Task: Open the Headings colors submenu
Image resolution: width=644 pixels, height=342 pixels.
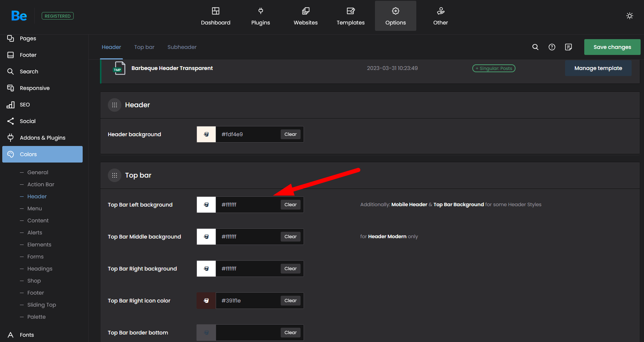Action: (40, 269)
